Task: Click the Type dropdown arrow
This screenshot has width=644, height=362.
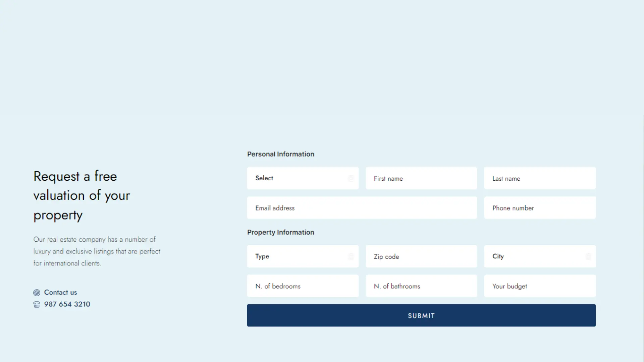Action: pos(351,256)
